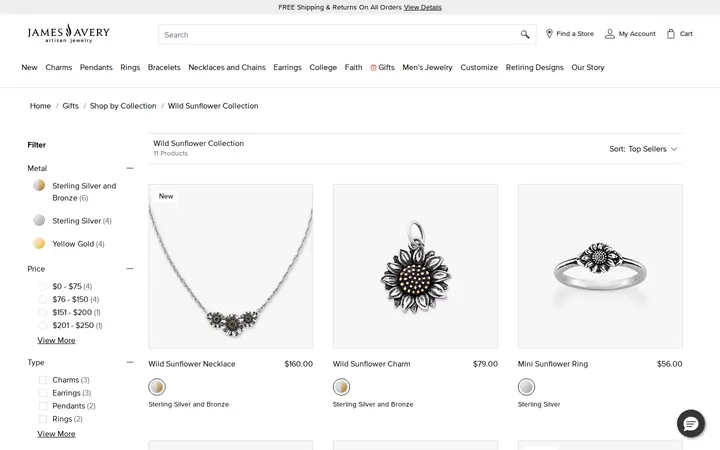Open the Charms menu
This screenshot has height=450, width=720.
[58, 68]
